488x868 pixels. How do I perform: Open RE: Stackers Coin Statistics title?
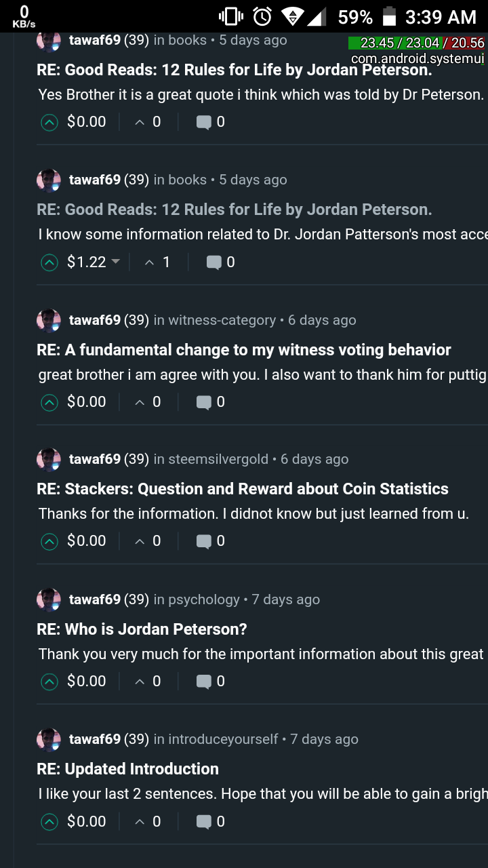pos(243,489)
